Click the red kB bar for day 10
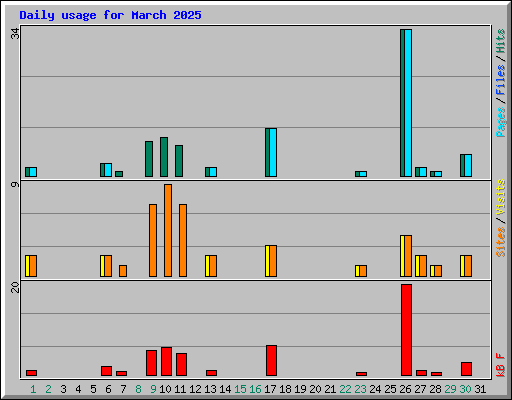 coord(166,362)
